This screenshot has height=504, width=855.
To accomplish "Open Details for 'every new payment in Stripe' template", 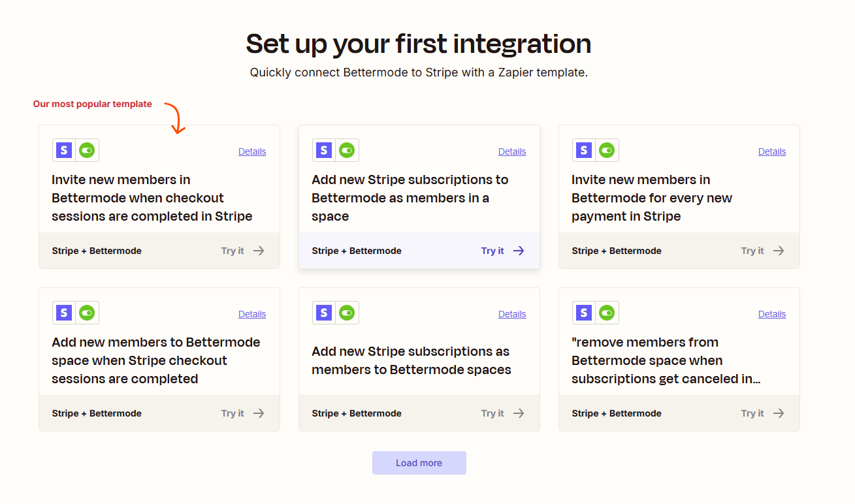I will click(772, 151).
